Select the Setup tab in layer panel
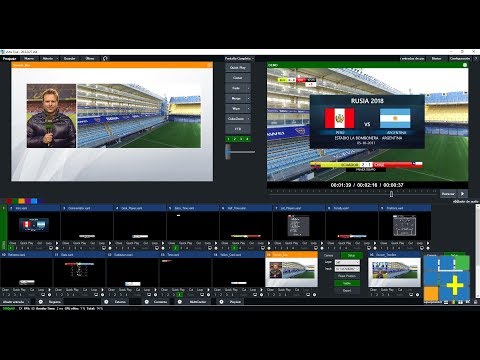 (x=351, y=255)
